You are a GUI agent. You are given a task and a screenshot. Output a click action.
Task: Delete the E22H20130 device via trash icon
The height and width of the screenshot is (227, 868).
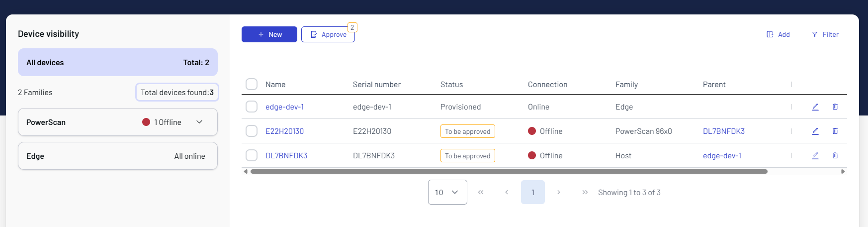pyautogui.click(x=835, y=131)
